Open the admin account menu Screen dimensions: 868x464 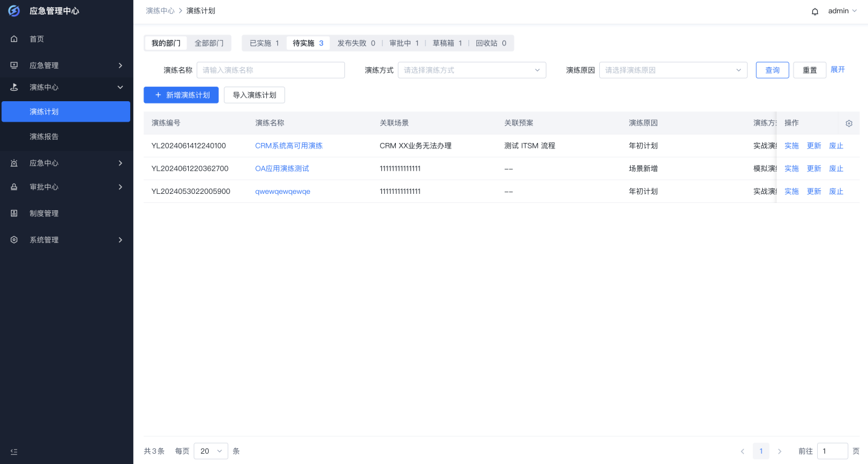click(x=842, y=10)
